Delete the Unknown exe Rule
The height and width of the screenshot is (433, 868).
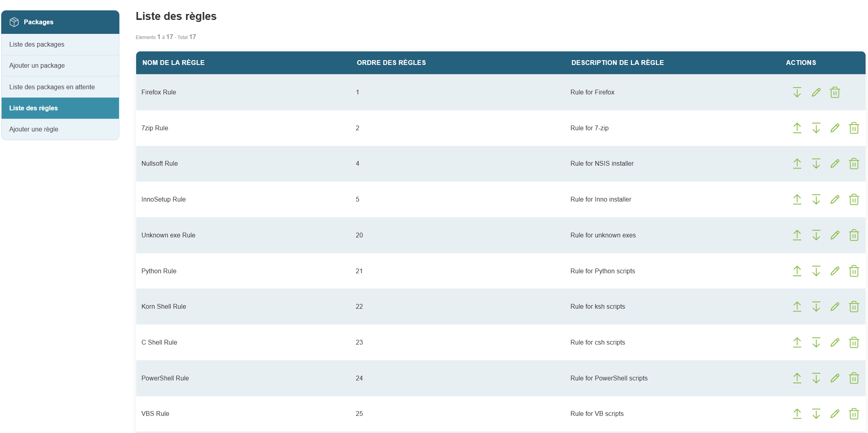point(854,235)
